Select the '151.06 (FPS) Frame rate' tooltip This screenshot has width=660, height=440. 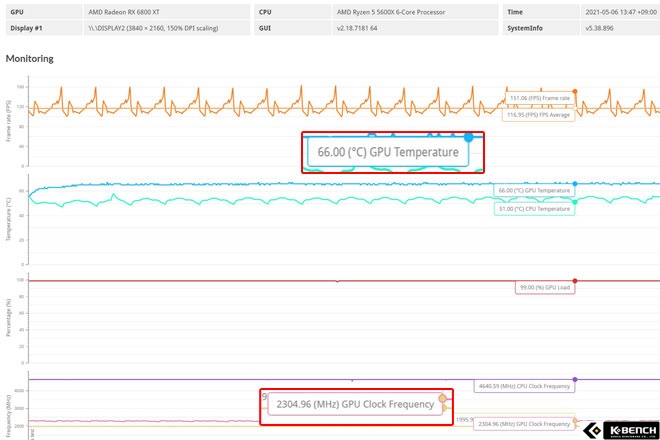[x=540, y=98]
